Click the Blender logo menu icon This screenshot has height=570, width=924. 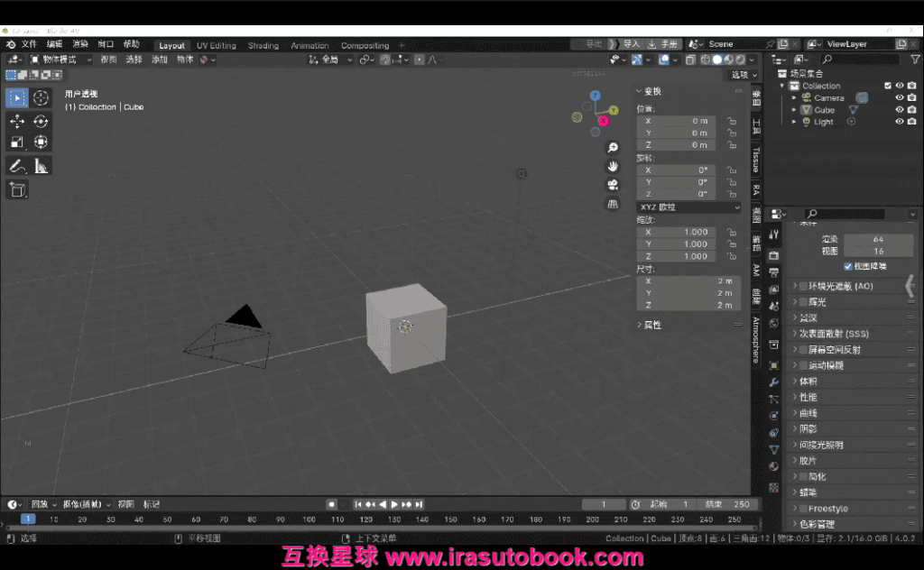[x=11, y=44]
